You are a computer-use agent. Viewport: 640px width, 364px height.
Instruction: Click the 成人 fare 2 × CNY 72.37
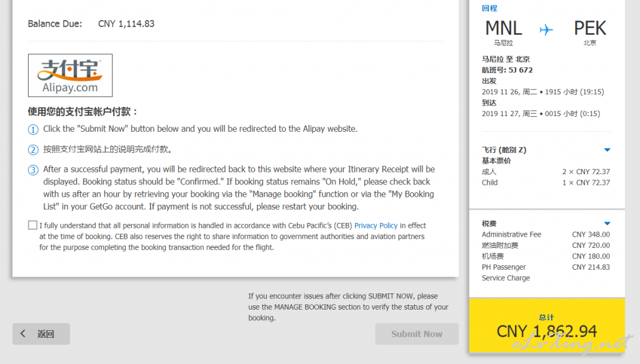(586, 172)
